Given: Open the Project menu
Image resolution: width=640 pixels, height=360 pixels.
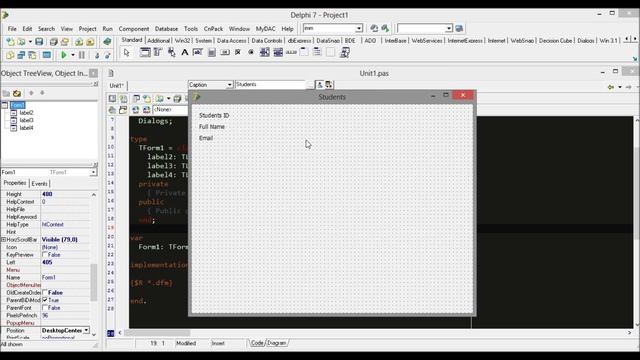Looking at the screenshot, I should [87, 29].
